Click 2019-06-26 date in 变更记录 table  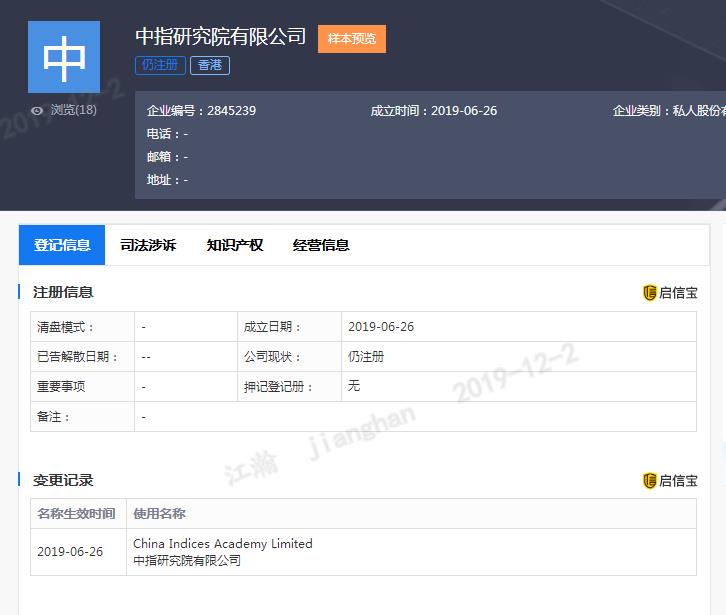click(70, 552)
